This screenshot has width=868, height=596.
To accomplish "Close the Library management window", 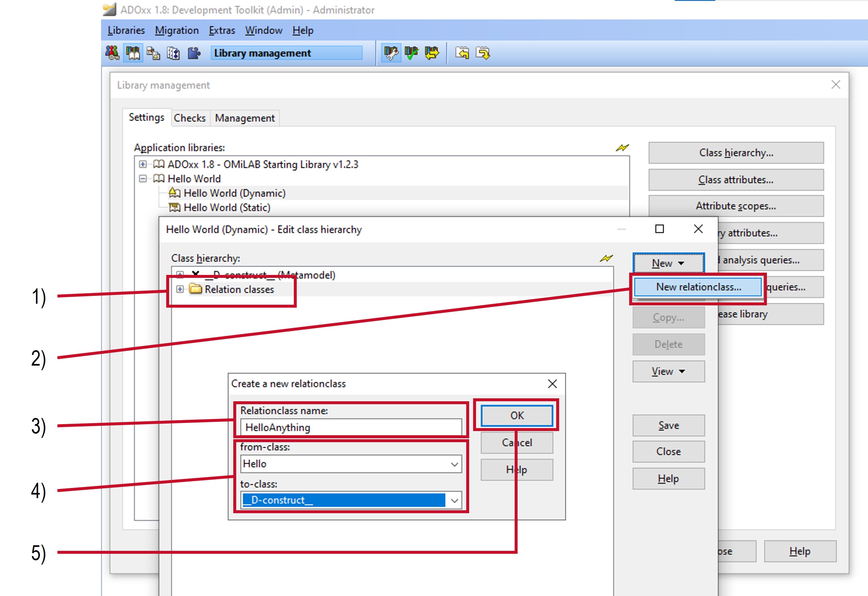I will 836,85.
